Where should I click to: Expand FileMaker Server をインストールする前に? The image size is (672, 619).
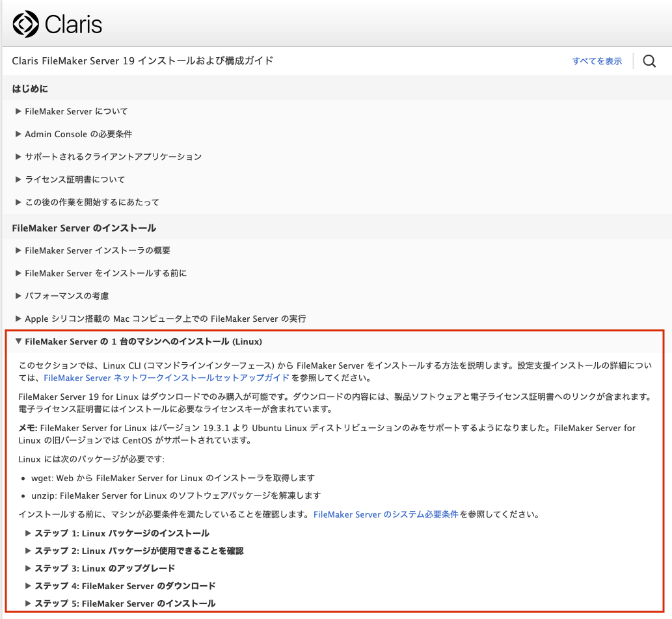tap(105, 273)
